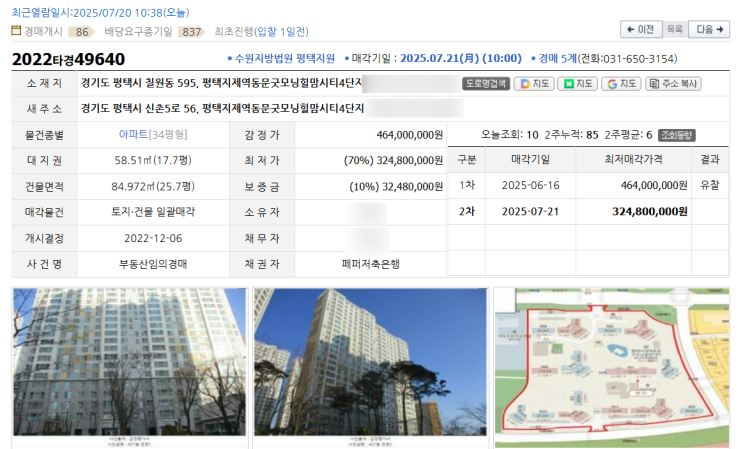
Task: Click the 최저매각가격 column header
Action: tap(633, 160)
